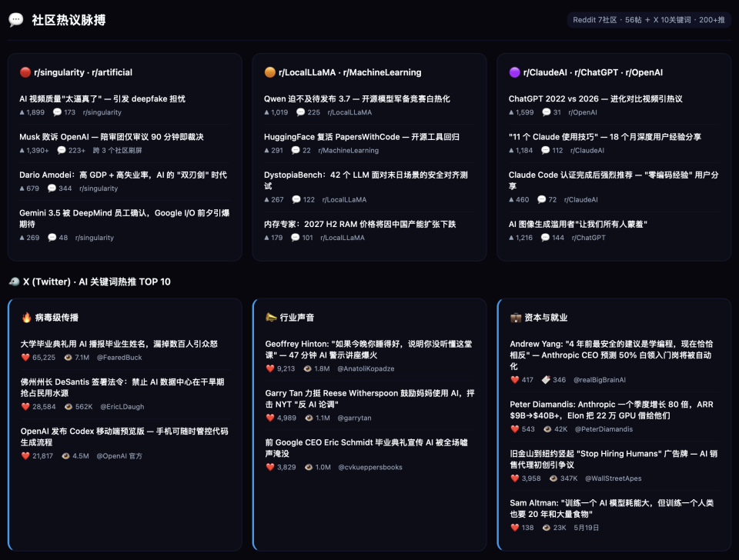The image size is (739, 560).
Task: Click the heart icon showing 9,213 likes
Action: coord(270,368)
